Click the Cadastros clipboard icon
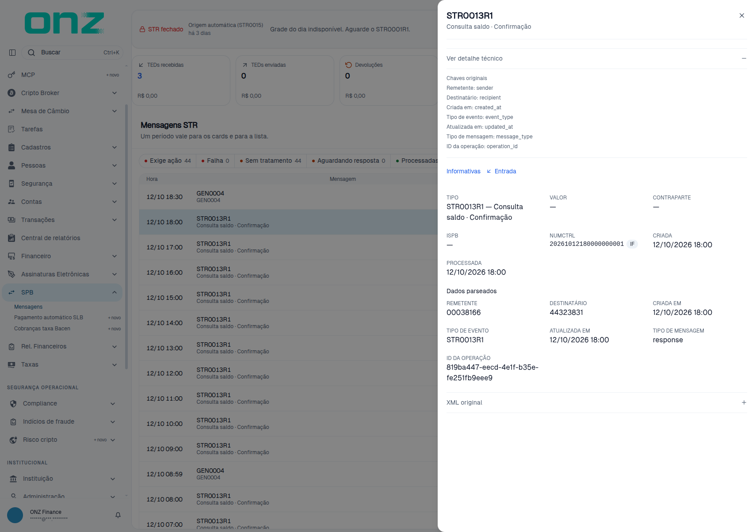756x532 pixels. pyautogui.click(x=11, y=148)
